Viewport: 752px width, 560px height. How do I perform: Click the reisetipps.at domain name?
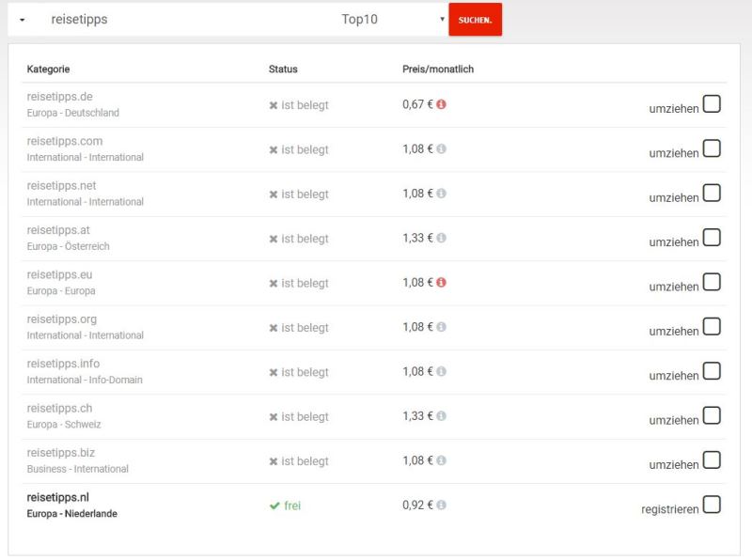58,230
